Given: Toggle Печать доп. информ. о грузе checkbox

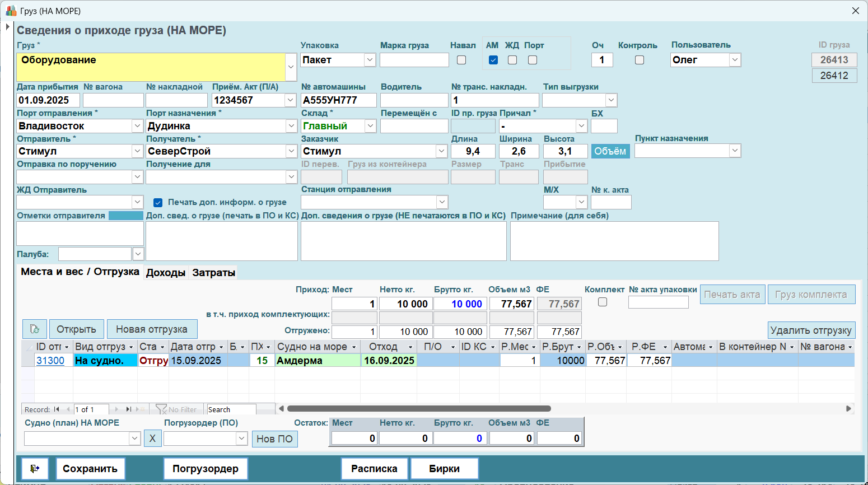Looking at the screenshot, I should point(158,202).
